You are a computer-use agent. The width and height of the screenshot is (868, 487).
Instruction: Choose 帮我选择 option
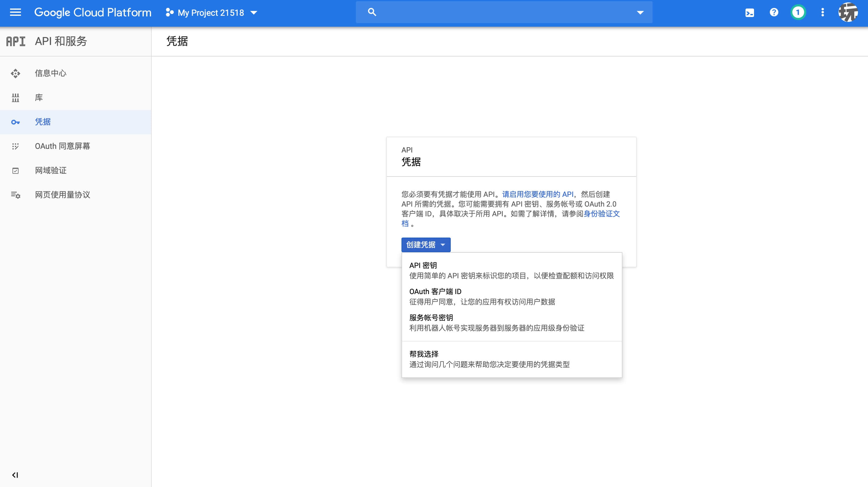point(512,359)
